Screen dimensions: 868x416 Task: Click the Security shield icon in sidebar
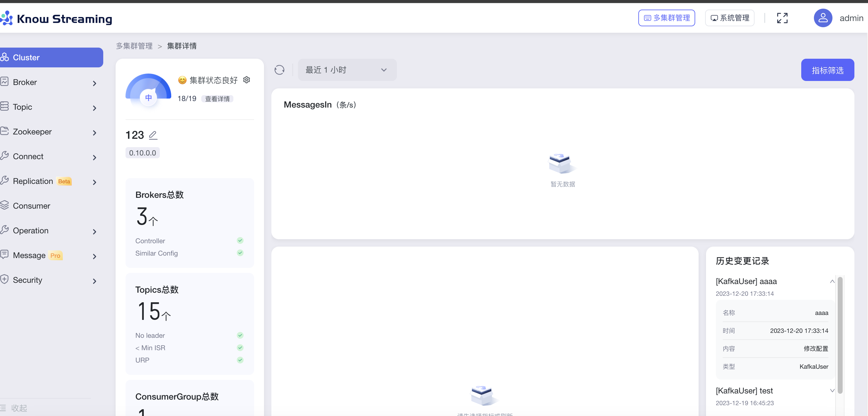pyautogui.click(x=5, y=279)
